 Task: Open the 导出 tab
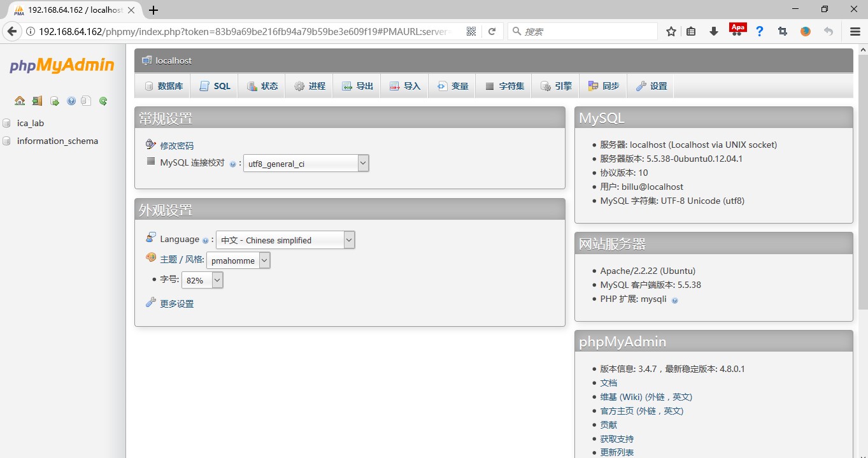[357, 86]
